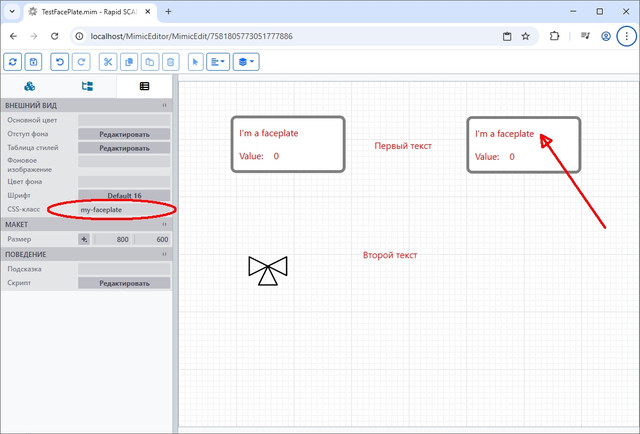This screenshot has height=434, width=640.
Task: Click the size plus icon near Размер
Action: click(84, 239)
